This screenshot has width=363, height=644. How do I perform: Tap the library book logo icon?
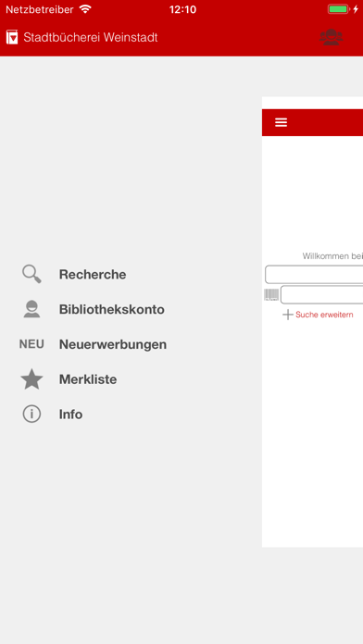tap(12, 37)
